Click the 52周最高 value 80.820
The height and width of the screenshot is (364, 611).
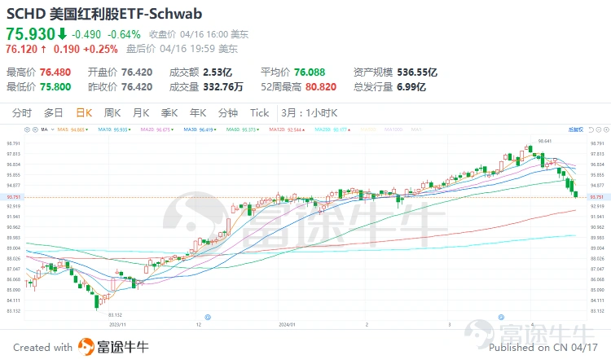pos(321,87)
